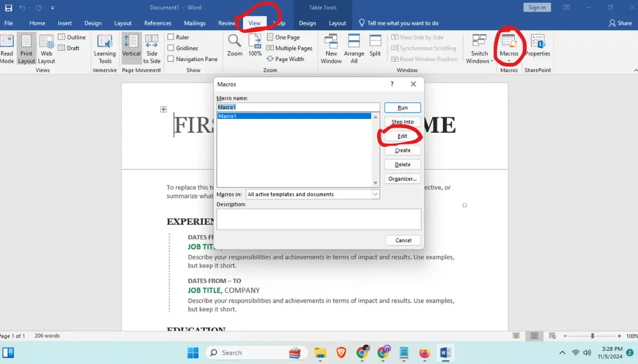This screenshot has height=364, width=638.
Task: Toggle the Ruler checkbox
Action: pyautogui.click(x=171, y=37)
